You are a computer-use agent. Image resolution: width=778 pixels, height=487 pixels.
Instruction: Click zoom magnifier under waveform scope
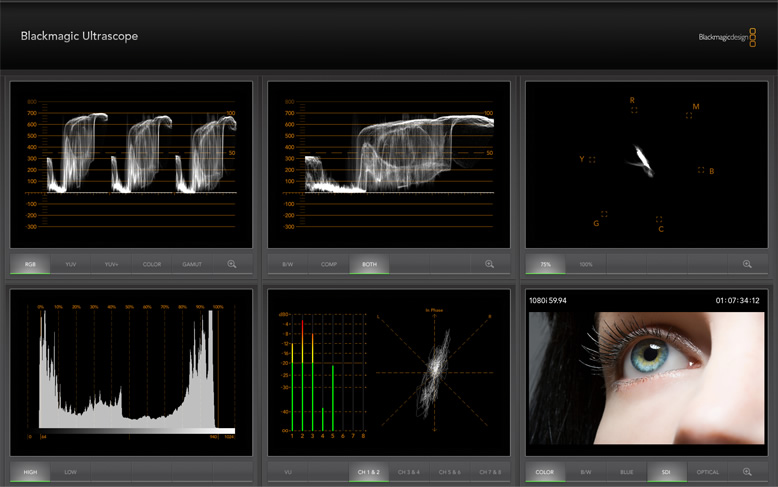[489, 264]
